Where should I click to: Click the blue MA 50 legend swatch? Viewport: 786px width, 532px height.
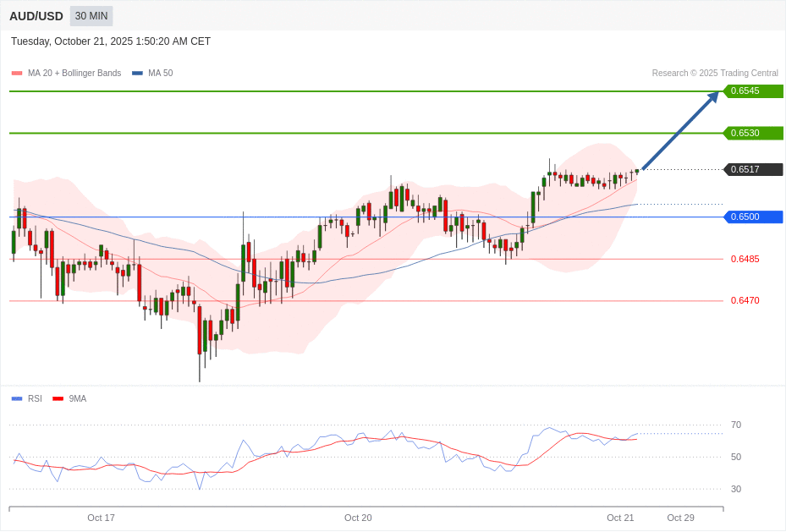(137, 74)
